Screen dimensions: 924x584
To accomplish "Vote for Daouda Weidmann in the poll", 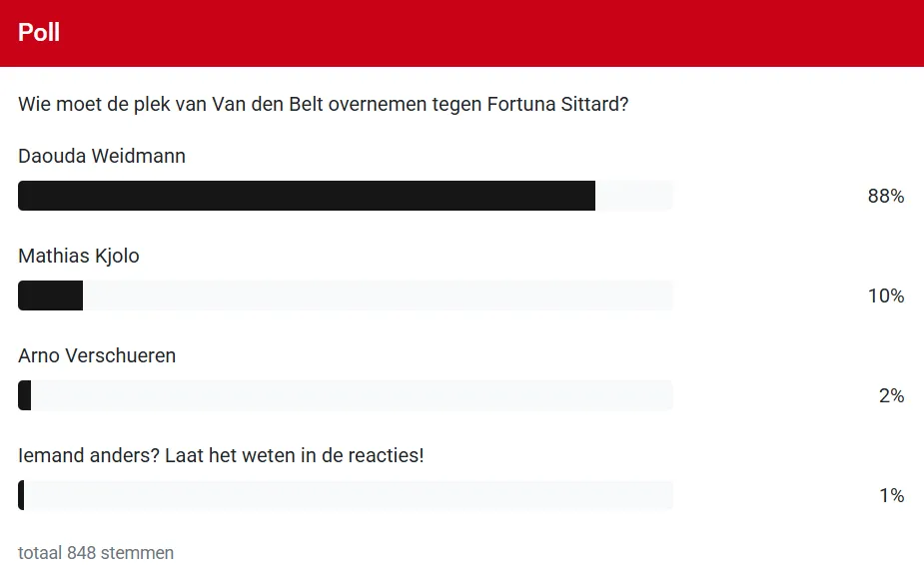I will [100, 156].
